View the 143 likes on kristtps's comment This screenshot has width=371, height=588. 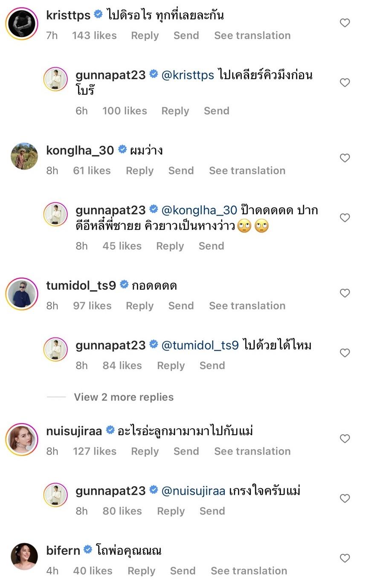coord(94,35)
